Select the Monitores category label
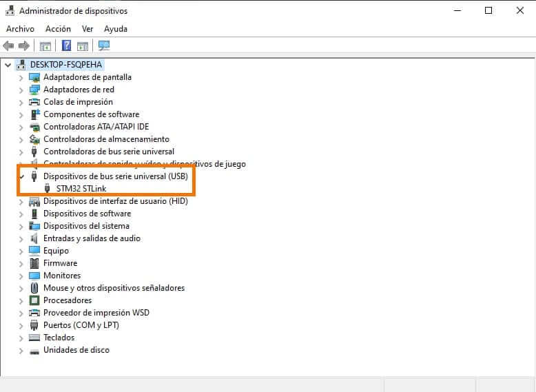 tap(61, 276)
